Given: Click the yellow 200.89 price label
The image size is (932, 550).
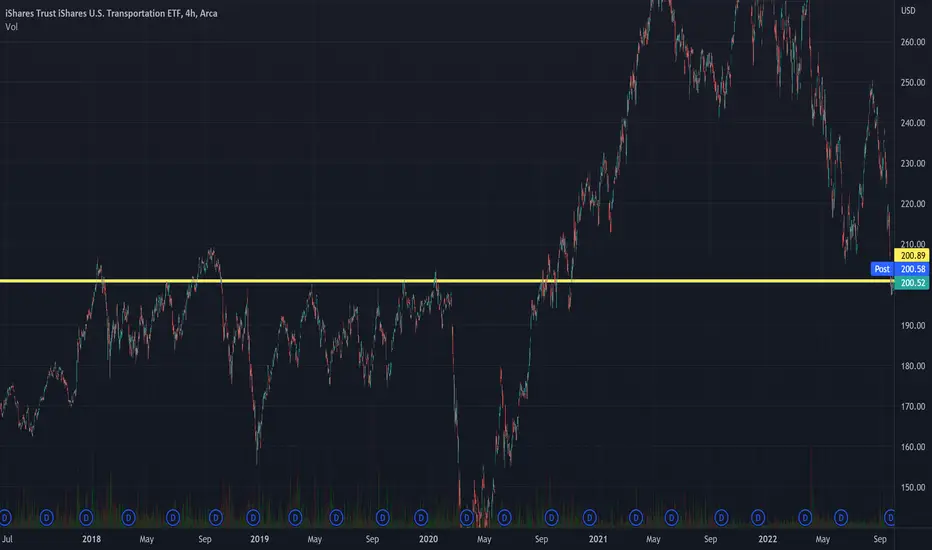Looking at the screenshot, I should 912,256.
